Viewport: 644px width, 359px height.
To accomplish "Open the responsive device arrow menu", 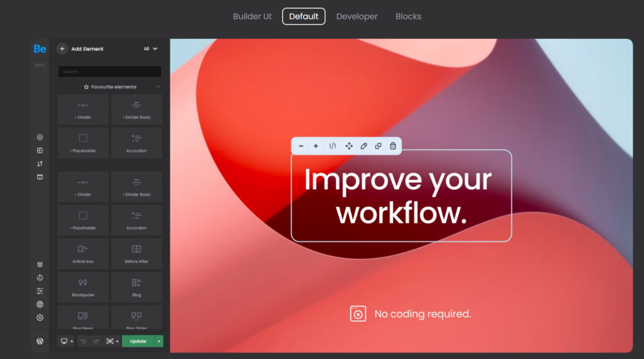I will coord(72,341).
